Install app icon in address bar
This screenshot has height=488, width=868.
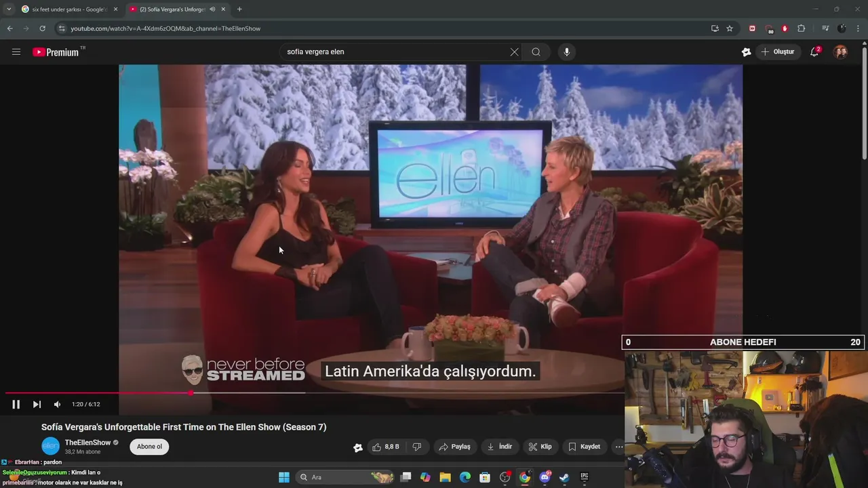click(715, 28)
